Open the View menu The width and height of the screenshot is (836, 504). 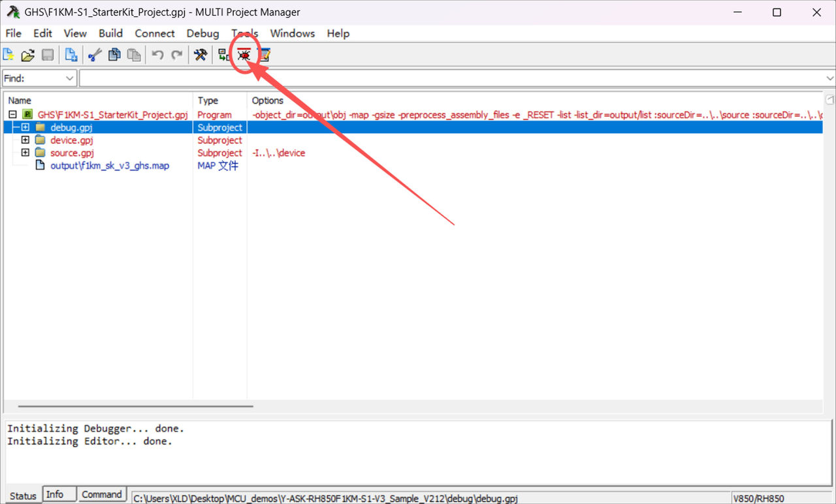(75, 33)
